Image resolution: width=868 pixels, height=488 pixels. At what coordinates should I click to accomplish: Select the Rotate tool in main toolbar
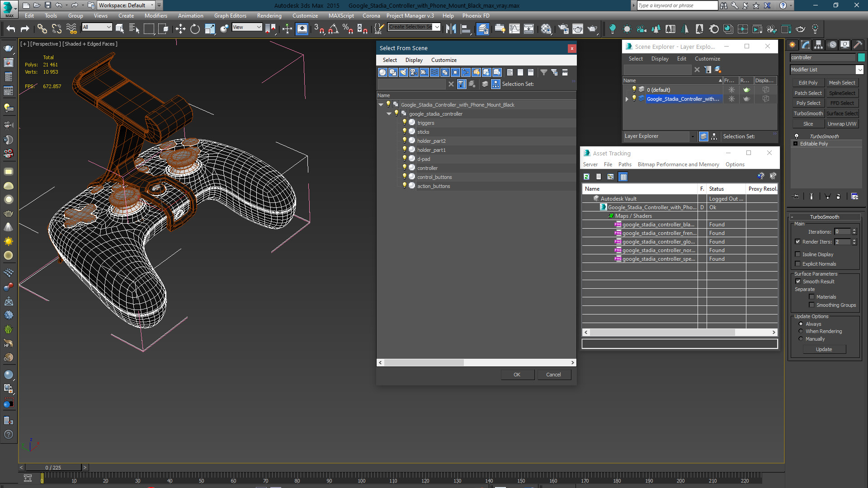point(195,29)
